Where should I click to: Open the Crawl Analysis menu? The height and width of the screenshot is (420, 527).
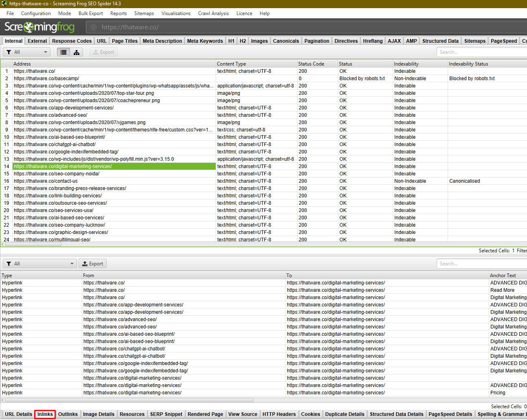(213, 13)
